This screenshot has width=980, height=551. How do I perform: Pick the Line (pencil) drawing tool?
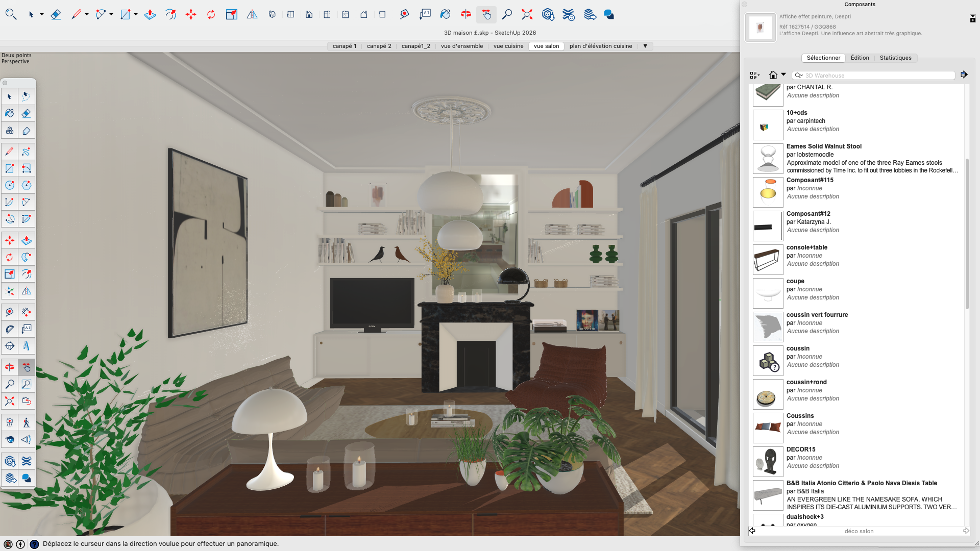pyautogui.click(x=77, y=14)
